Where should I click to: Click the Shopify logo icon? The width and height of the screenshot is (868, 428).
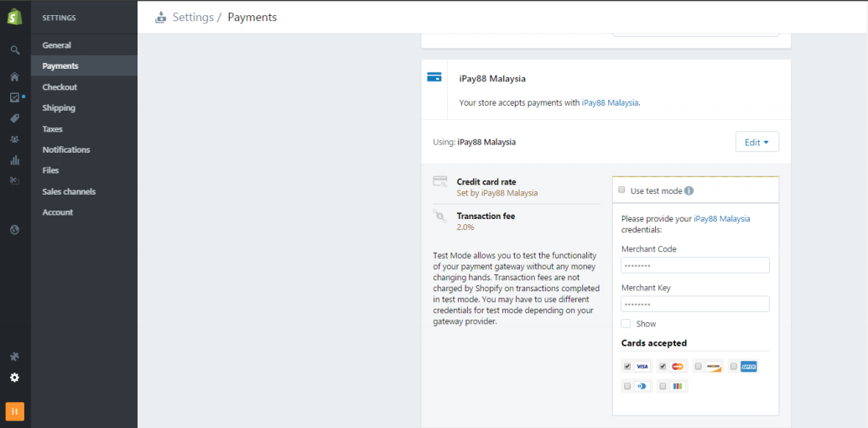[x=14, y=17]
